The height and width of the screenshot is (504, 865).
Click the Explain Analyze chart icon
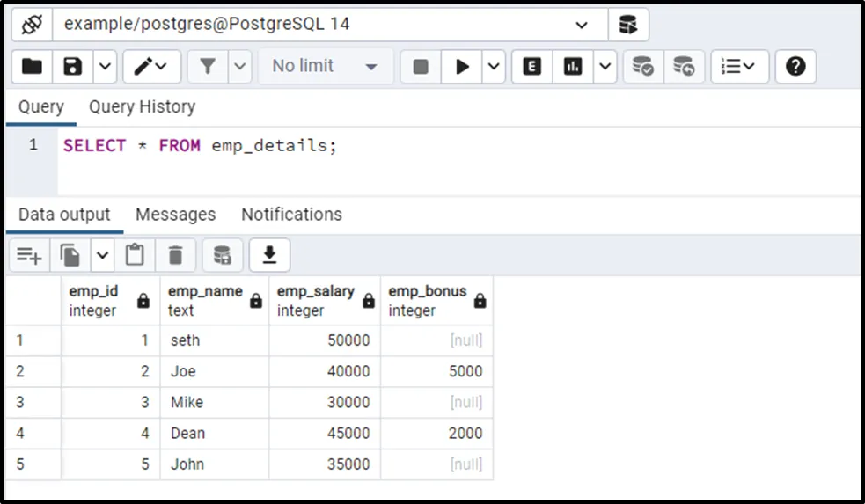(573, 67)
